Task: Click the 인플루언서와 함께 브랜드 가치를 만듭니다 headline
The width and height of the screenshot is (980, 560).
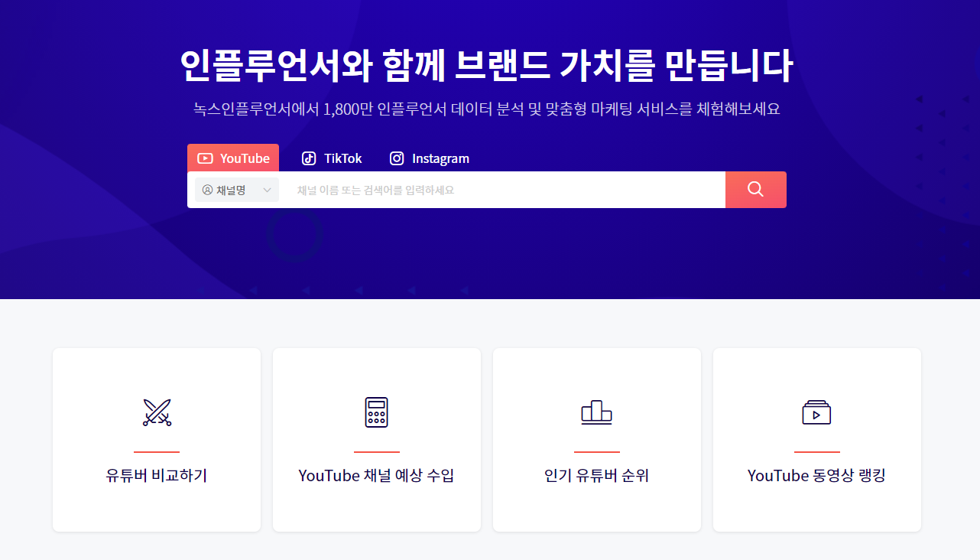Action: [487, 65]
